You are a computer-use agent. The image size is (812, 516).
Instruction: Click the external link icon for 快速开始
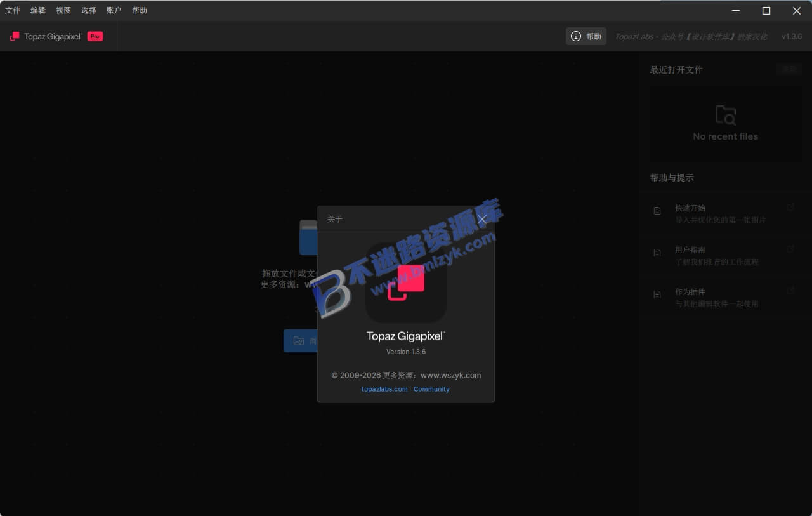[790, 207]
